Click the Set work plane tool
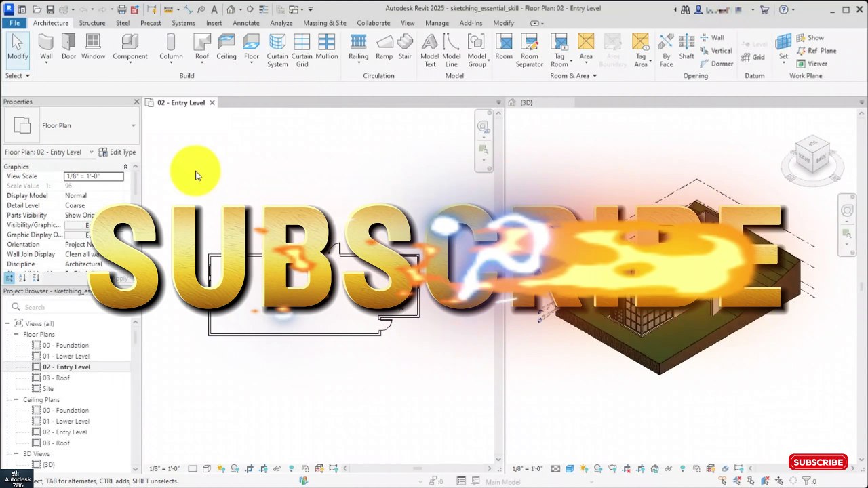The width and height of the screenshot is (868, 488). [784, 47]
